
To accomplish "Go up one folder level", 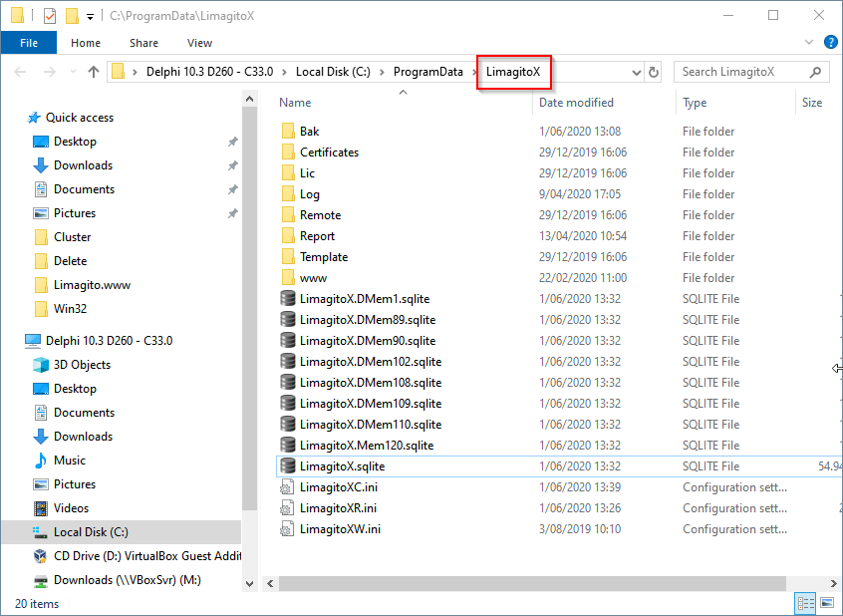I will coord(94,72).
